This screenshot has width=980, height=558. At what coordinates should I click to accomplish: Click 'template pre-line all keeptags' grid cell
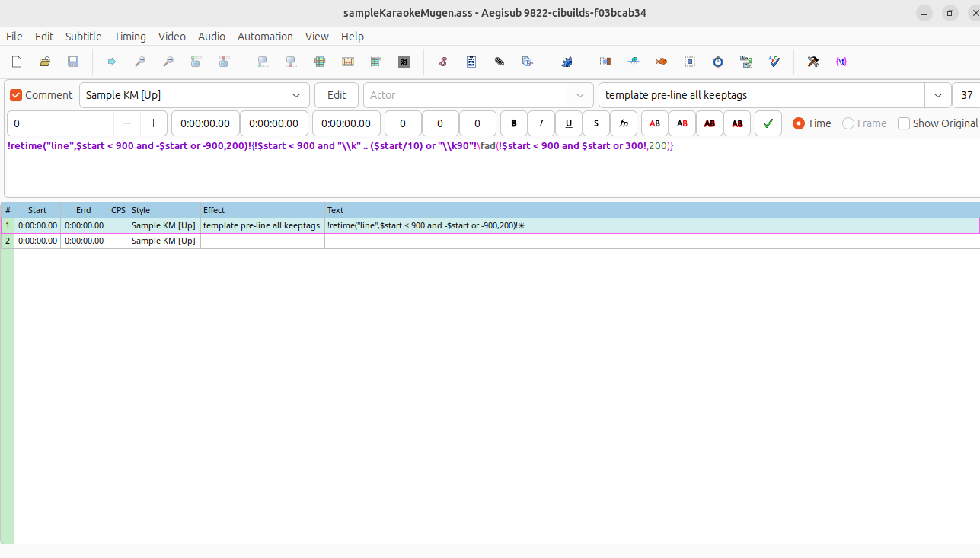point(262,225)
